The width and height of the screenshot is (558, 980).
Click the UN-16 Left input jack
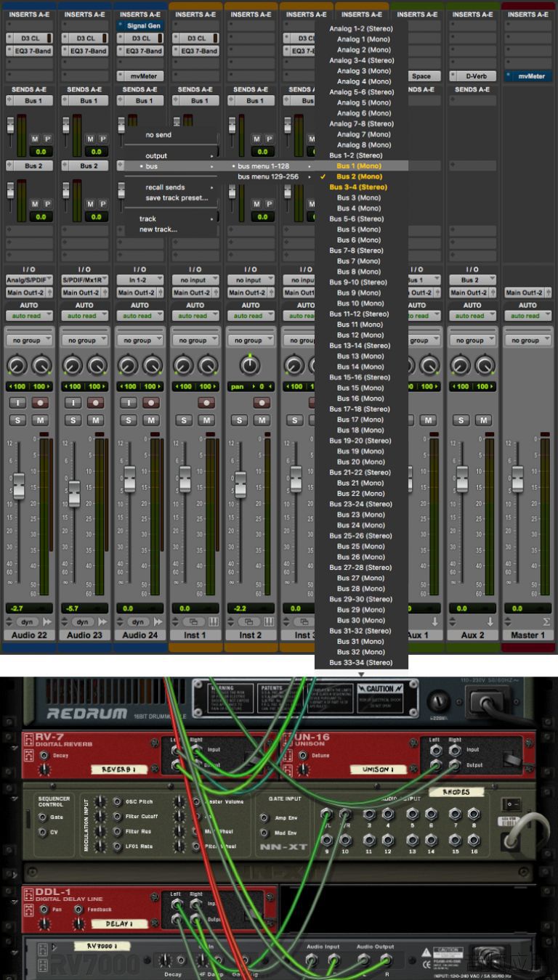[435, 750]
